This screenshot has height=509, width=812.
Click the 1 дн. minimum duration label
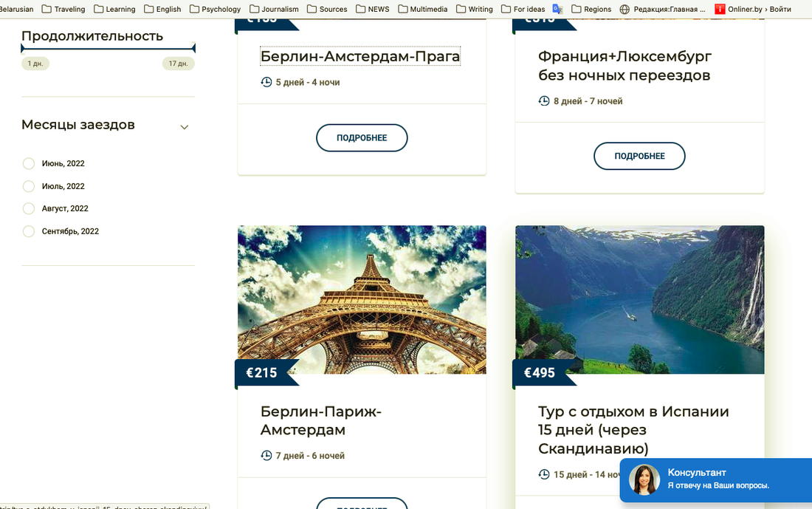coord(35,64)
